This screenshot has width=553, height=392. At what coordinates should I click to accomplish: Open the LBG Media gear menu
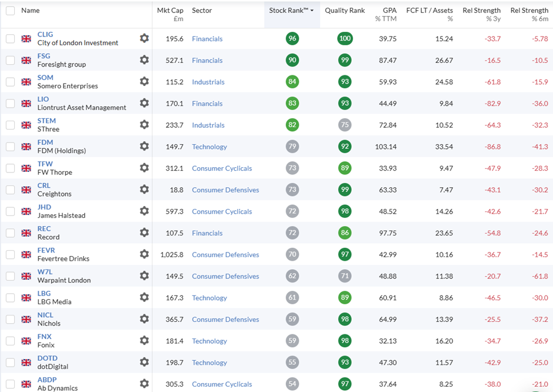[144, 297]
